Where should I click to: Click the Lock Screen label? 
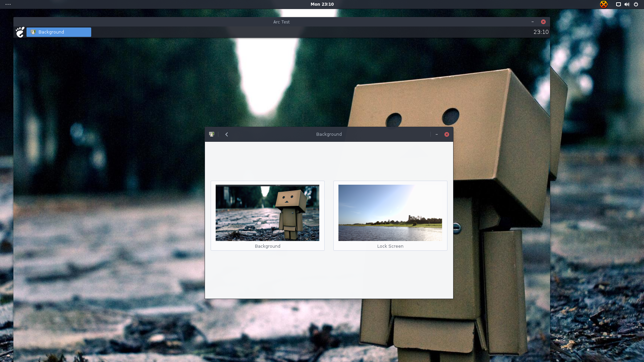point(390,246)
